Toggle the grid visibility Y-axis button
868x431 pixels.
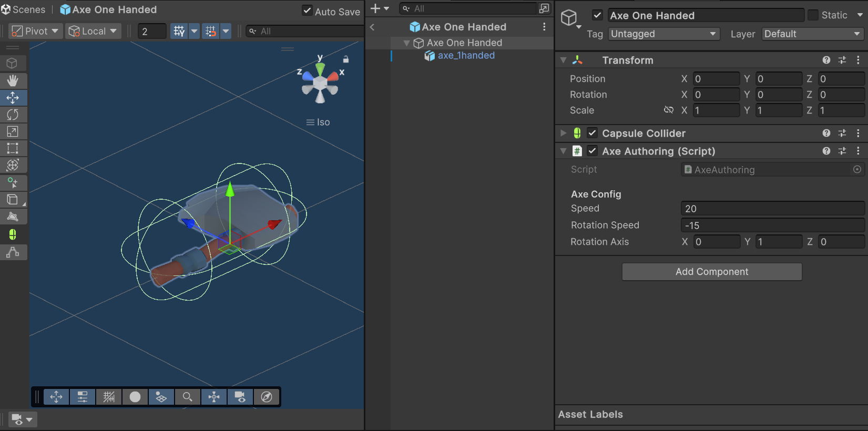tap(179, 31)
